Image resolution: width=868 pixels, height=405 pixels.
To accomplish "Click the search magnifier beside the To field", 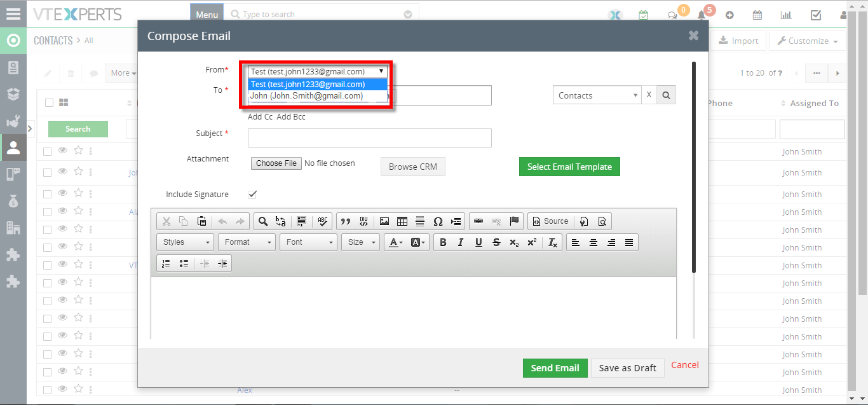I will pyautogui.click(x=665, y=94).
